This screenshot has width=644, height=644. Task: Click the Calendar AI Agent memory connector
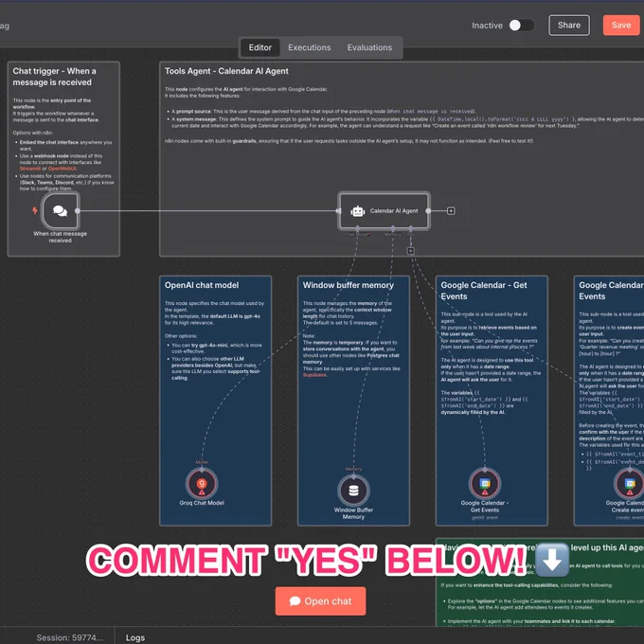393,227
